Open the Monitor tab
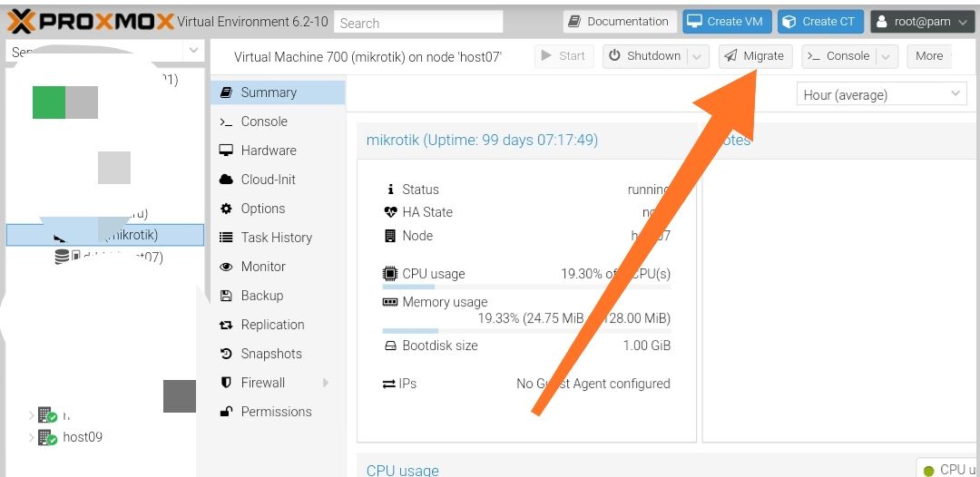Image resolution: width=980 pixels, height=477 pixels. (279, 267)
